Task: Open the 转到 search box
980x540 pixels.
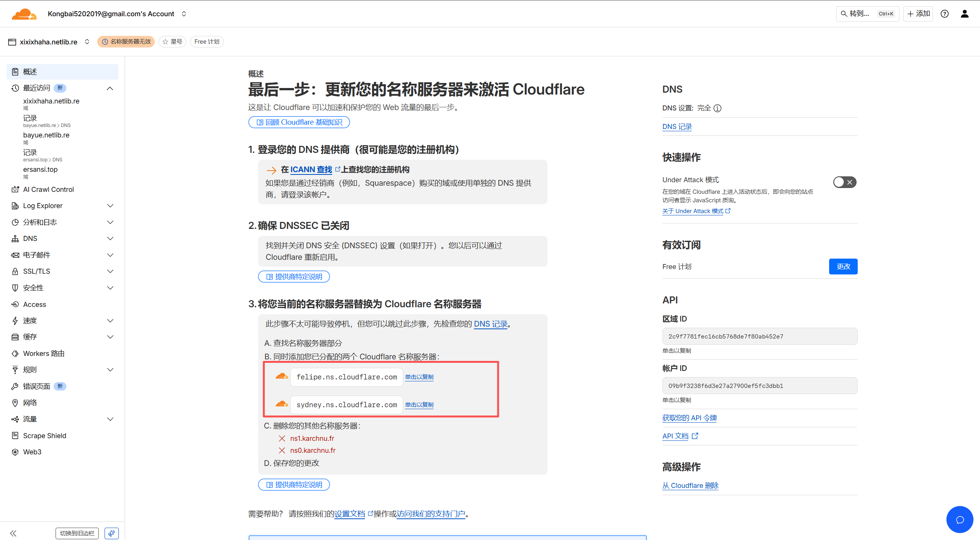Action: [867, 14]
